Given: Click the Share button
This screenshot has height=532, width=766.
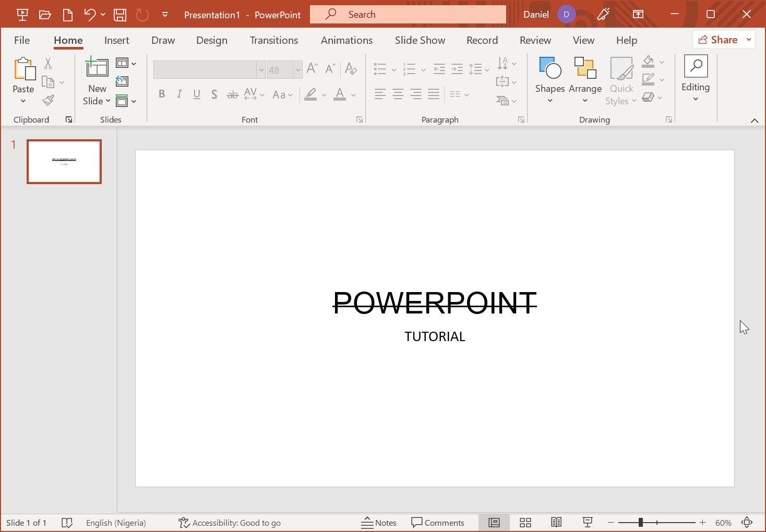Looking at the screenshot, I should point(718,40).
